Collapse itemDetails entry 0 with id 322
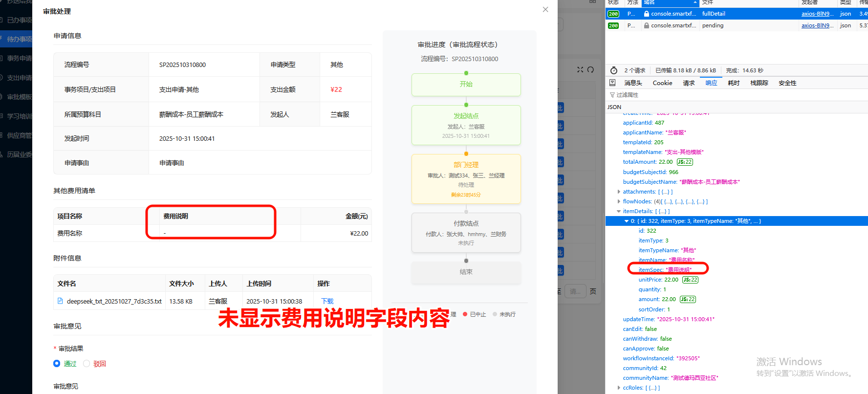Viewport: 868px width, 394px height. (627, 221)
